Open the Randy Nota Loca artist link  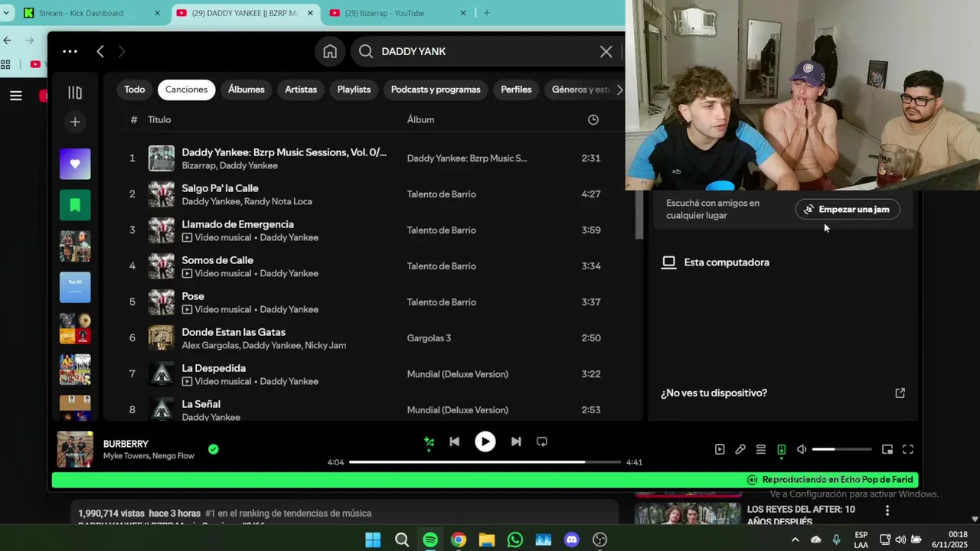pos(279,202)
